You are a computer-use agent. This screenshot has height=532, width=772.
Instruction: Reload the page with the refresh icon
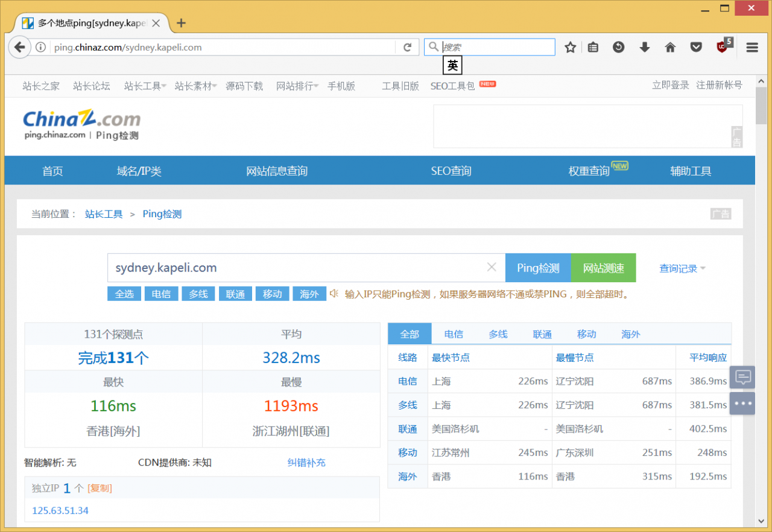tap(407, 47)
